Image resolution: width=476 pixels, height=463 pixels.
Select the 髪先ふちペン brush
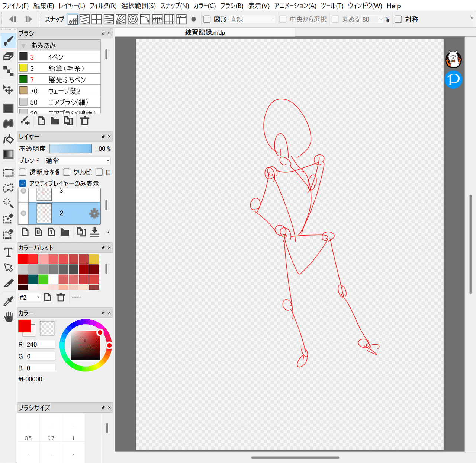point(59,80)
